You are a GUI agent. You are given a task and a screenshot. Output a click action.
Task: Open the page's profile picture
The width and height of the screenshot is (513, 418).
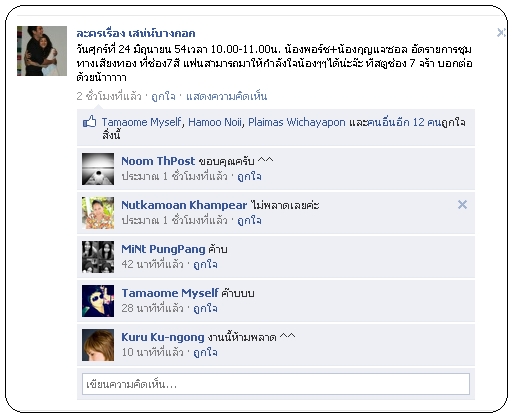point(42,51)
